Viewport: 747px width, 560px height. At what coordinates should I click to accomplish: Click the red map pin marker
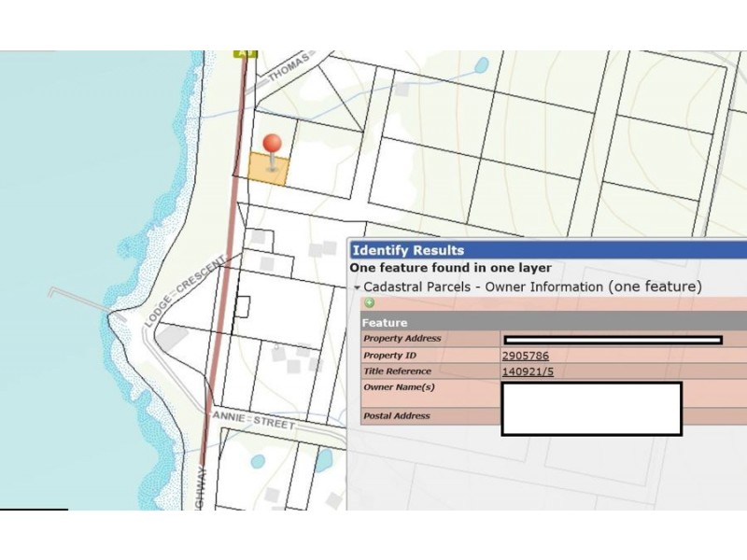(x=273, y=151)
